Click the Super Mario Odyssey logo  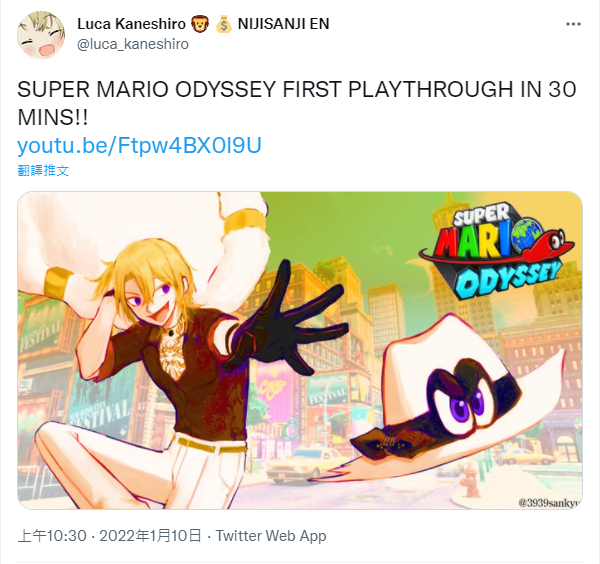click(497, 251)
